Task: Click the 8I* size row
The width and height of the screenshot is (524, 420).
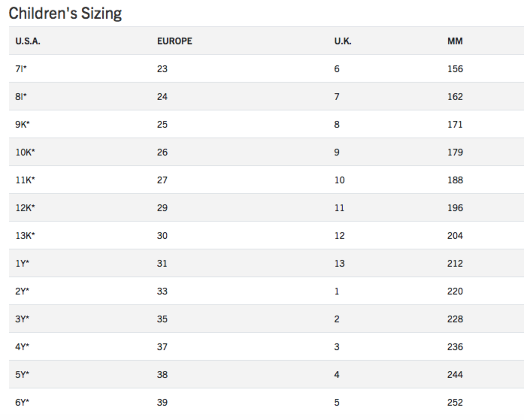Action: click(x=266, y=96)
